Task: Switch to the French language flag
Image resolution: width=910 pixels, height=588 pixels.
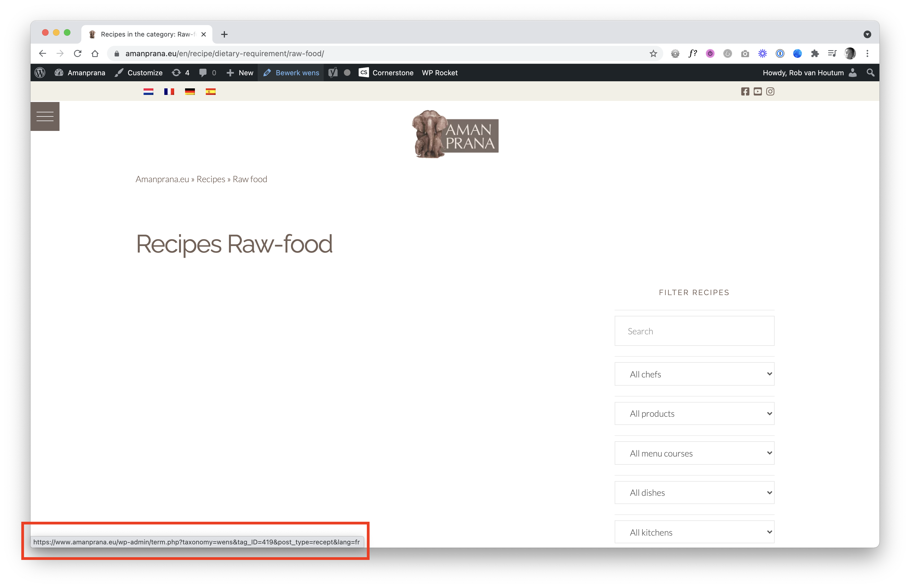Action: [169, 92]
